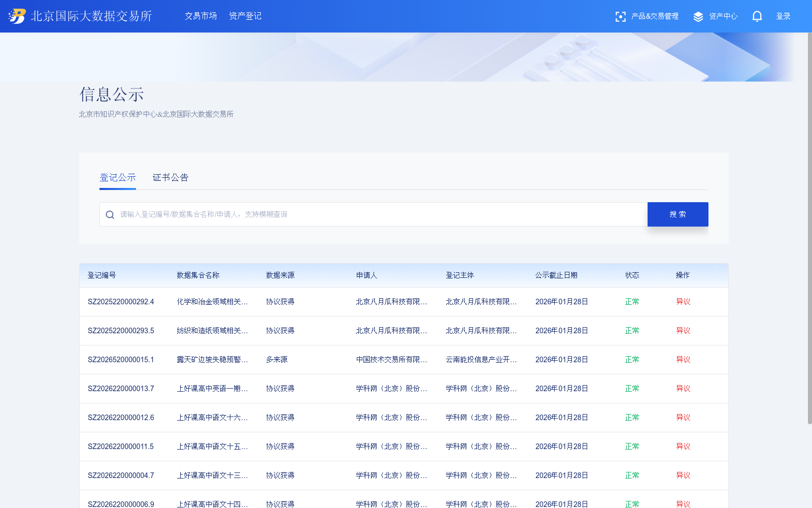Click the 数据来源 column header
This screenshot has width=812, height=508.
pos(280,275)
